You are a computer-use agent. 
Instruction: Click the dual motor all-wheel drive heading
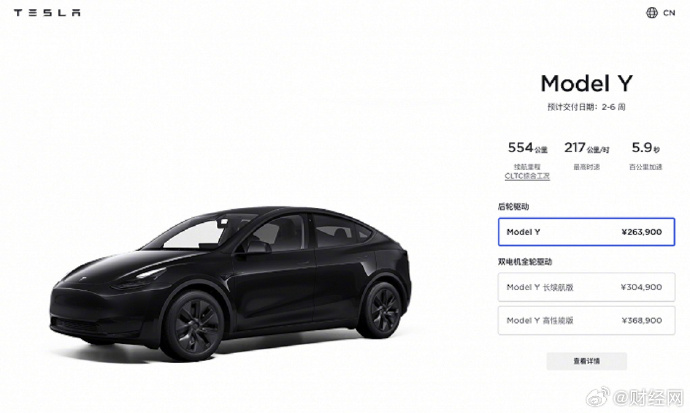[525, 262]
